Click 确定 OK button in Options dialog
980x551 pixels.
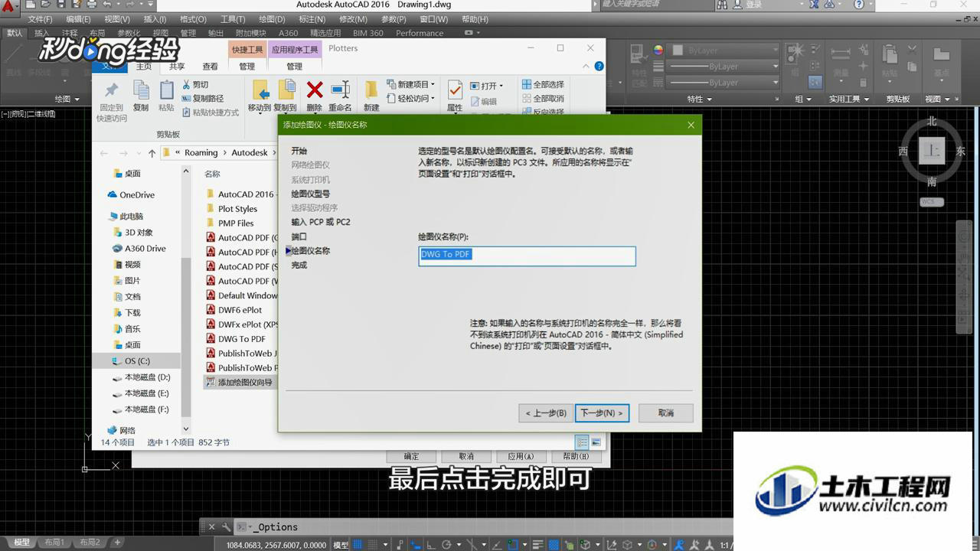(412, 456)
